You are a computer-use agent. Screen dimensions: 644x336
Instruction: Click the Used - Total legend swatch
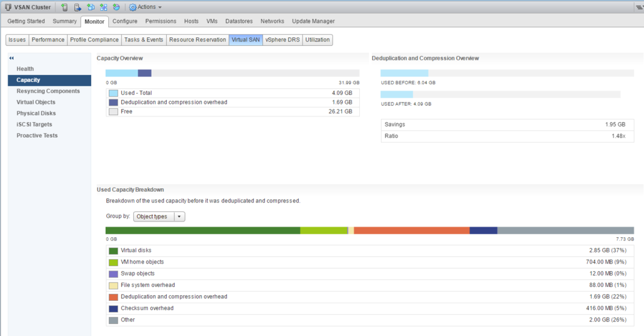113,93
